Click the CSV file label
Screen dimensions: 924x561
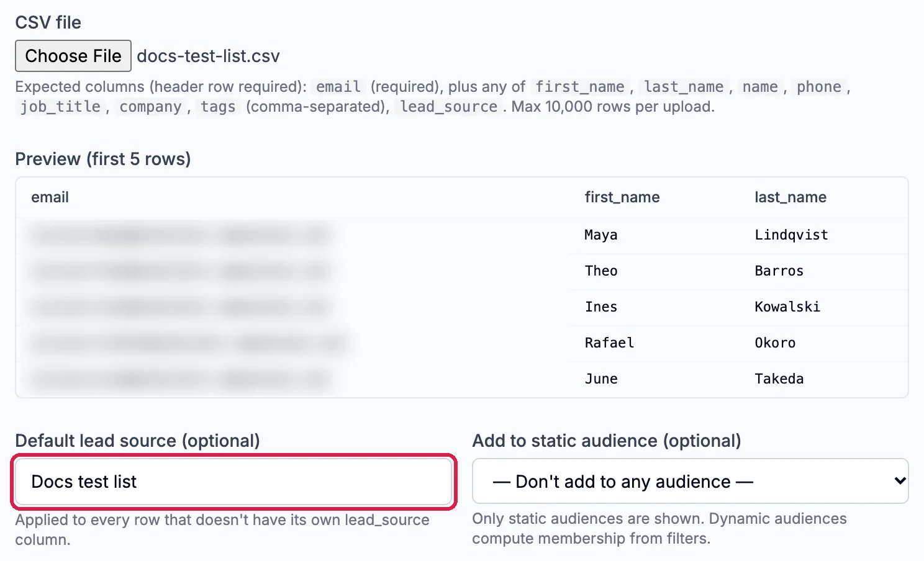[x=48, y=22]
